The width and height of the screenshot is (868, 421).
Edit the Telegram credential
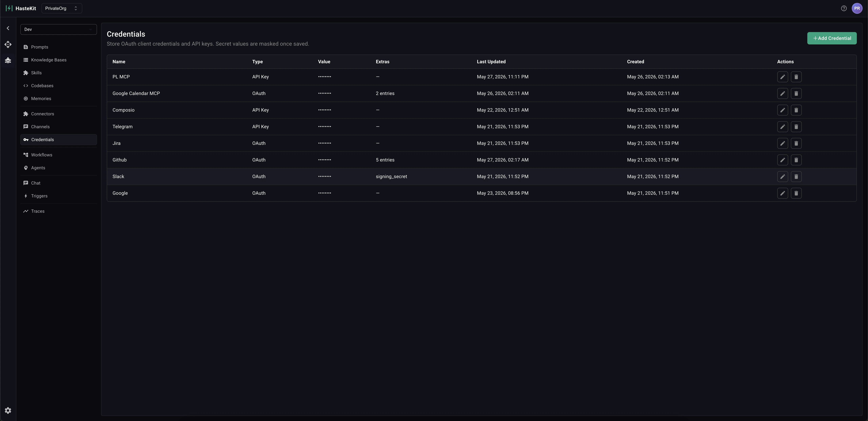[x=782, y=127]
